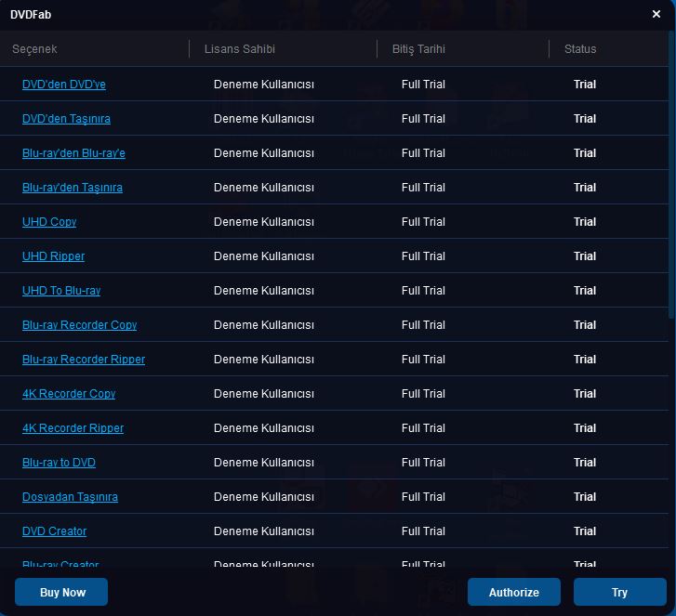The width and height of the screenshot is (676, 616).
Task: Click the Buy Now button
Action: point(61,593)
